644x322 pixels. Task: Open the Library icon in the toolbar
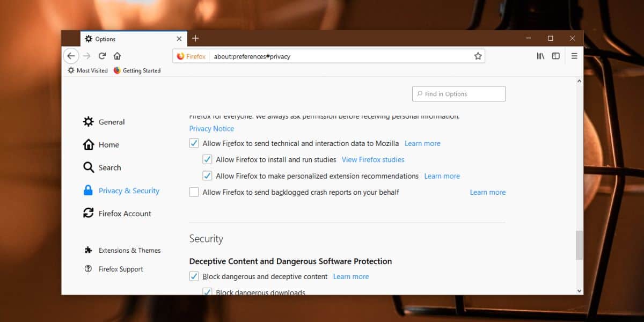540,56
